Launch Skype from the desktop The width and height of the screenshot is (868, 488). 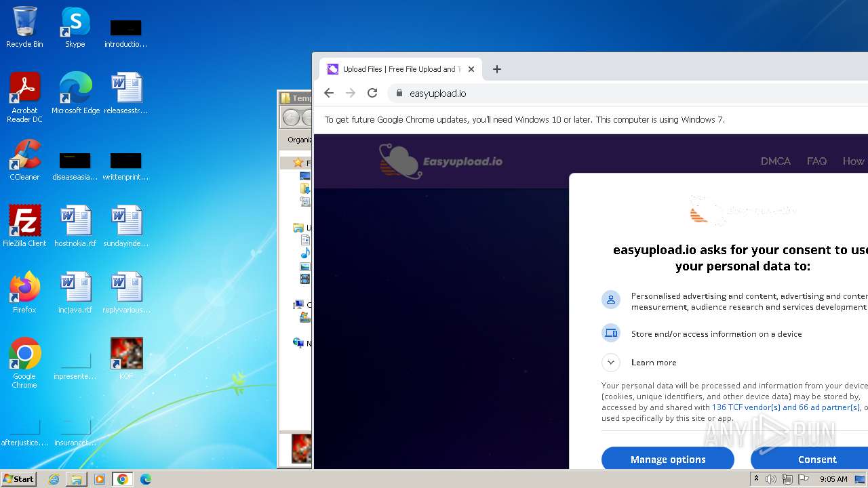pos(75,27)
